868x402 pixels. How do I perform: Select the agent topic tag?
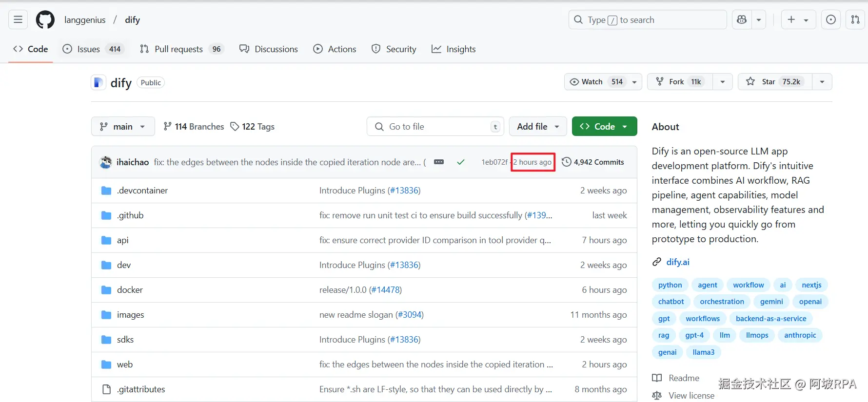click(x=707, y=285)
